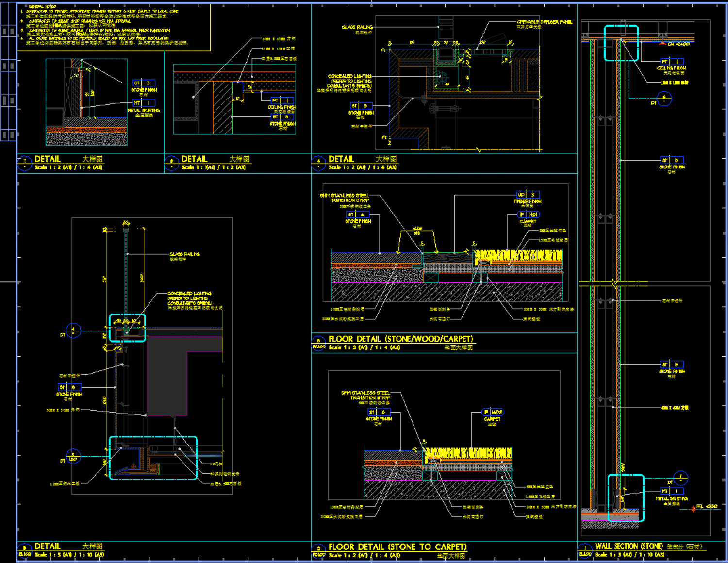The image size is (728, 563).
Task: Select GLASS RAILING label in bottom-left detail
Action: [184, 254]
